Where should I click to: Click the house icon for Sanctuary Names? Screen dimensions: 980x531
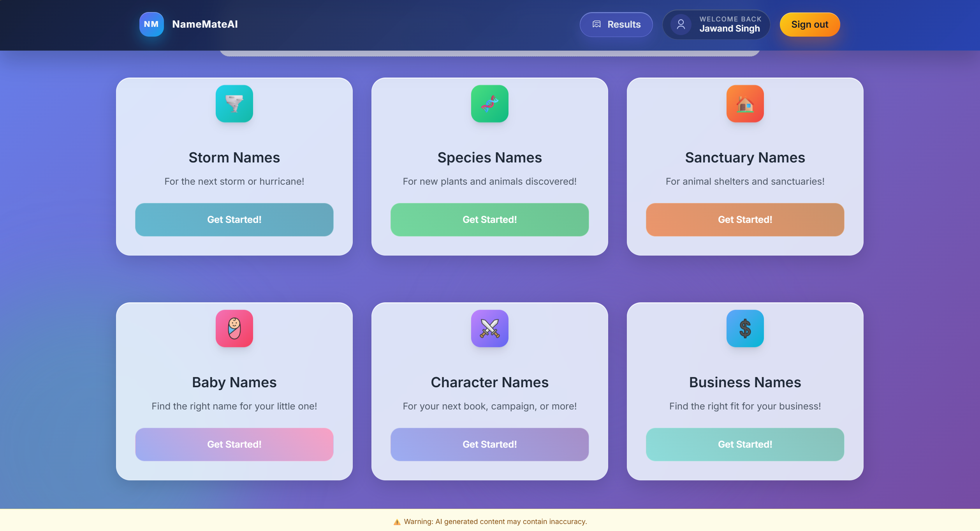[x=745, y=104]
